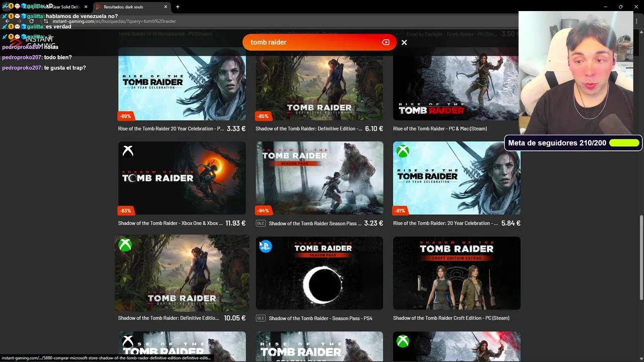Open Shadow of the Tomb Raider Season Pass 3.23 € thumbnail
Image resolution: width=644 pixels, height=362 pixels.
pos(319,178)
